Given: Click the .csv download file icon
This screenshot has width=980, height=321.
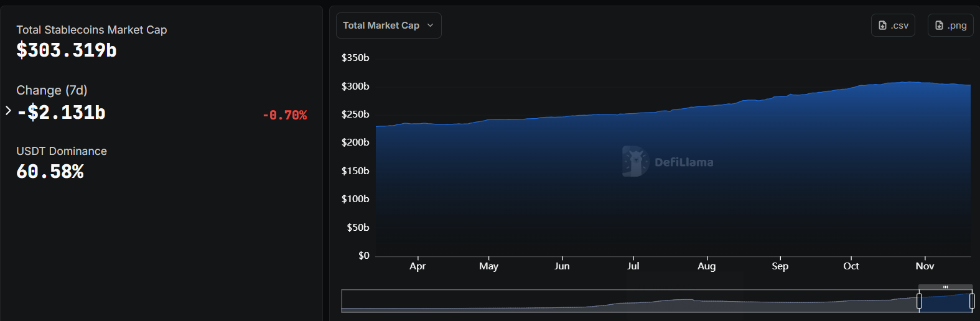Looking at the screenshot, I should point(882,26).
